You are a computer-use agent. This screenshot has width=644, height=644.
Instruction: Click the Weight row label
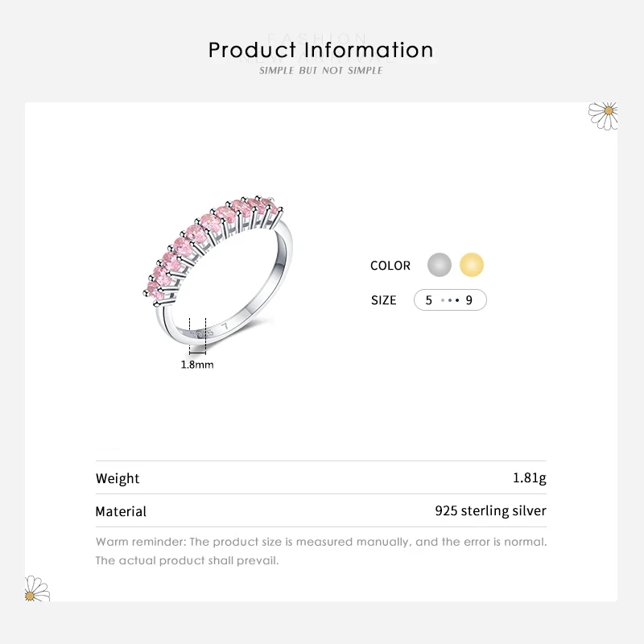tap(118, 478)
